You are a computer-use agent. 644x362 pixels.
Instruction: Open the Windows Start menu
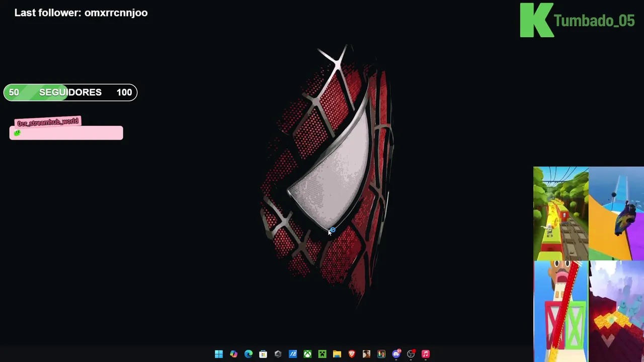(x=219, y=354)
